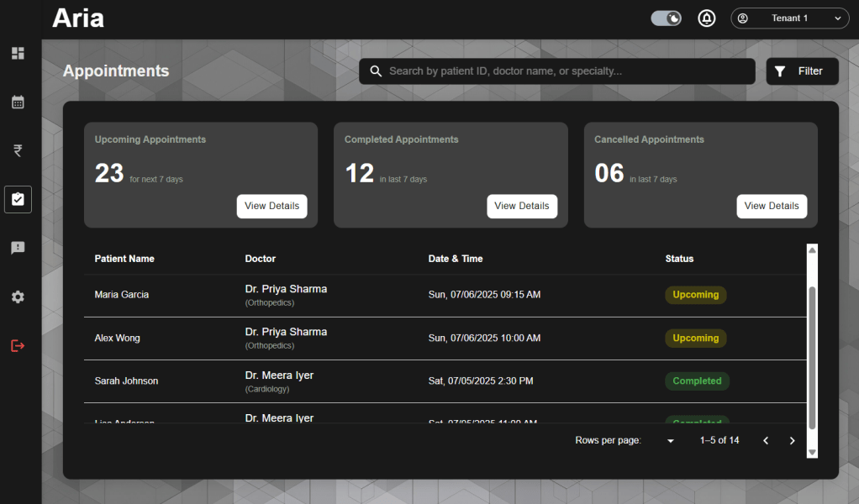View Details for Upcoming Appointments
The width and height of the screenshot is (859, 504).
tap(271, 207)
